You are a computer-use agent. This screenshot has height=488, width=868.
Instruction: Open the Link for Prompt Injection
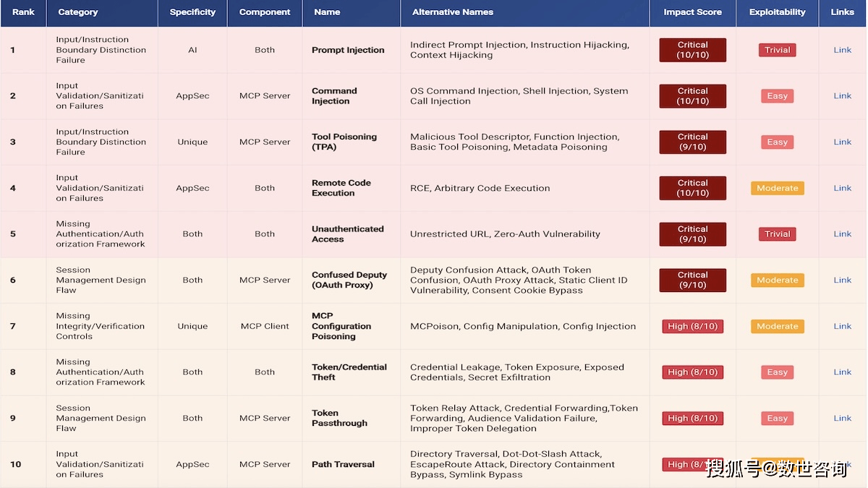[842, 50]
